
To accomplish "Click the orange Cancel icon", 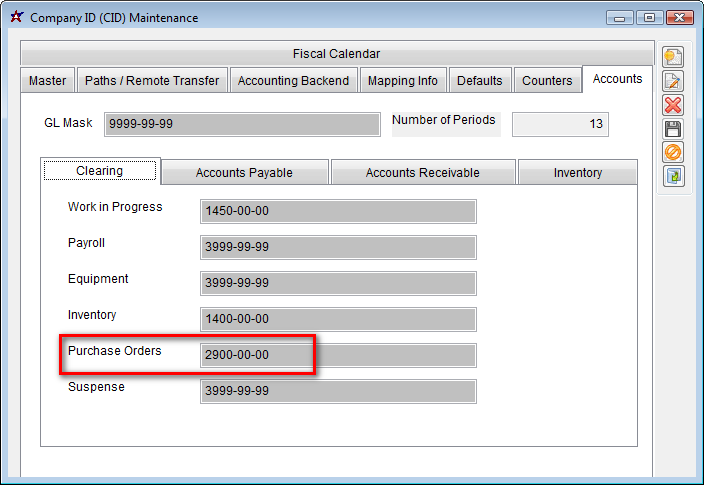I will coord(673,152).
